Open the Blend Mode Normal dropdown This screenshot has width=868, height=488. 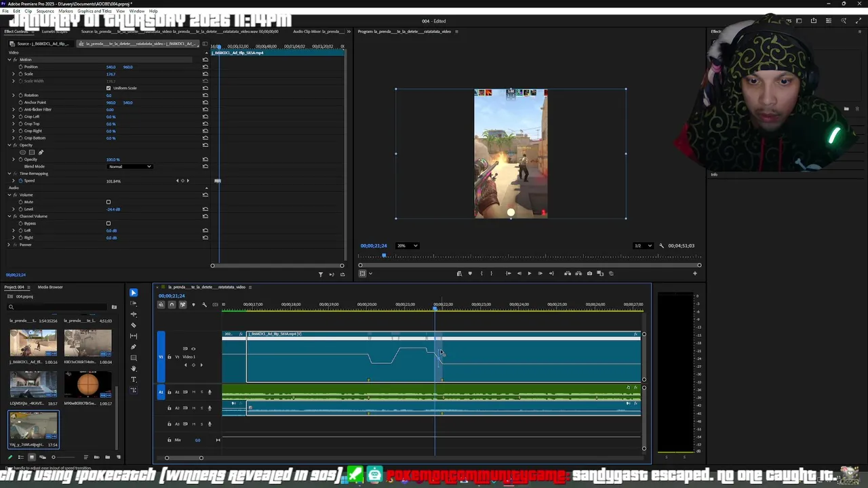(x=130, y=167)
